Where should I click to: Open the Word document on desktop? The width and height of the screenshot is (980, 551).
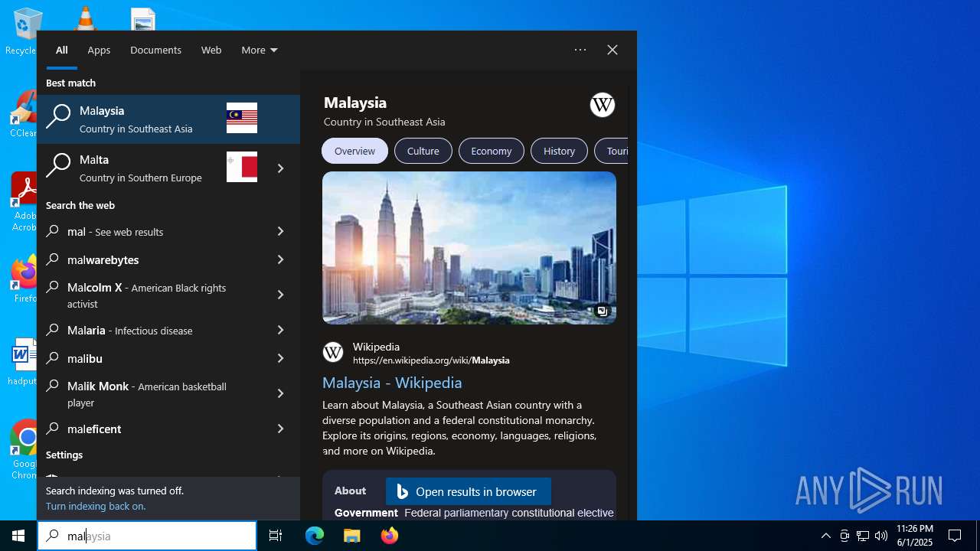pos(23,362)
